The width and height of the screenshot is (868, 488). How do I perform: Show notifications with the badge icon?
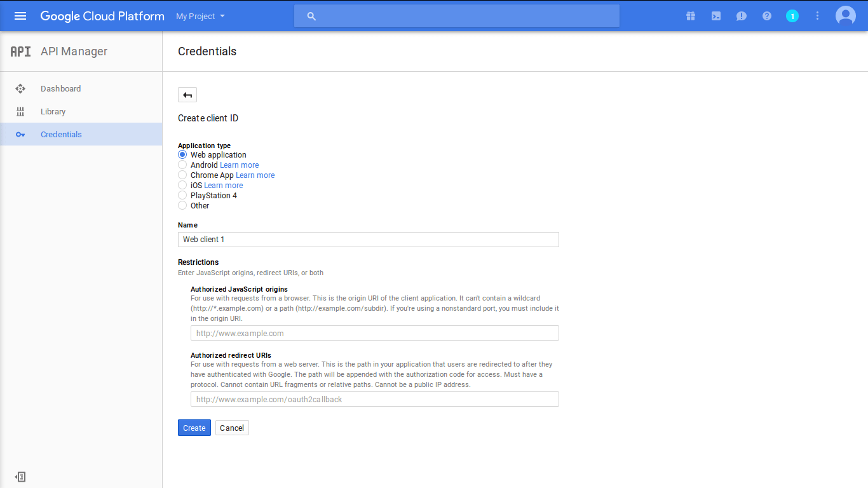point(792,16)
